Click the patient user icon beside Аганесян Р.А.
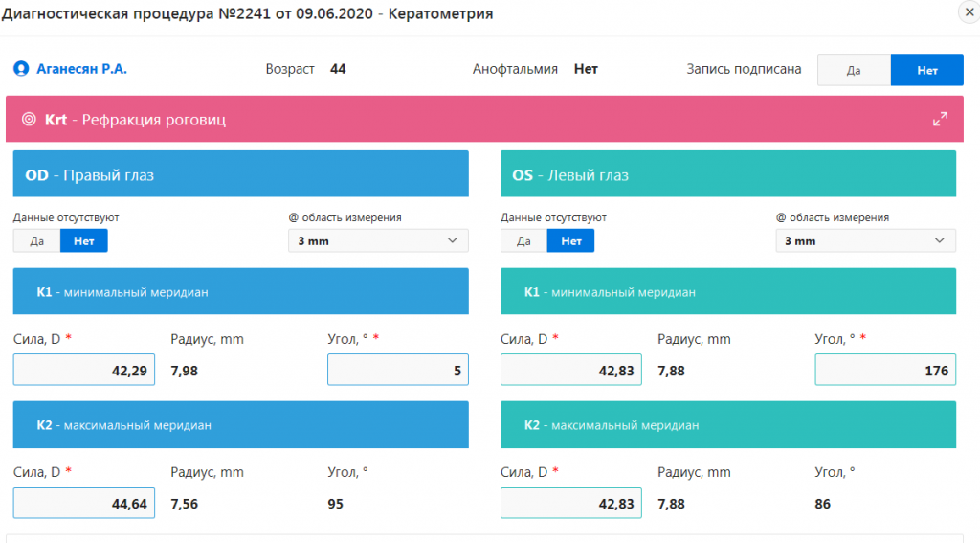Screen dimensions: 980x543 pyautogui.click(x=21, y=69)
